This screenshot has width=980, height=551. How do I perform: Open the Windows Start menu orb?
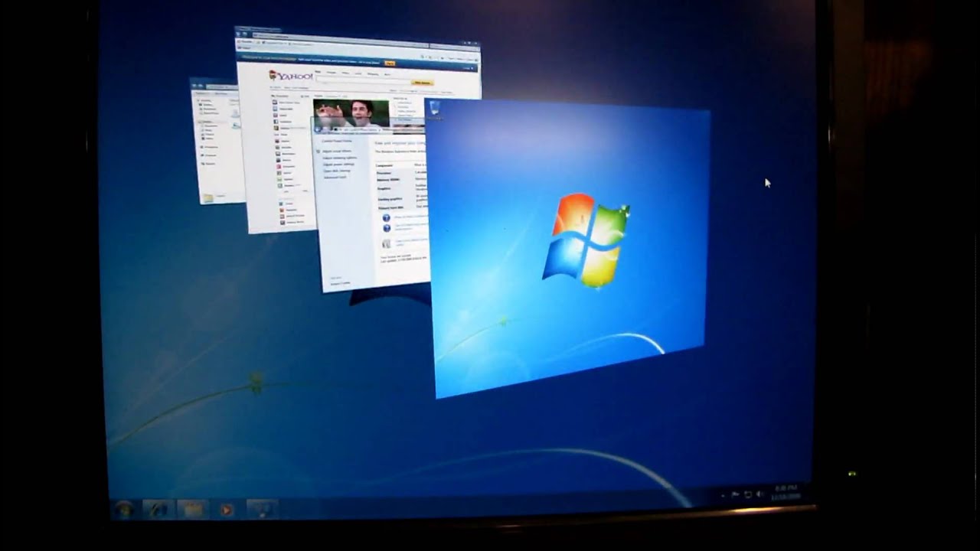click(123, 509)
